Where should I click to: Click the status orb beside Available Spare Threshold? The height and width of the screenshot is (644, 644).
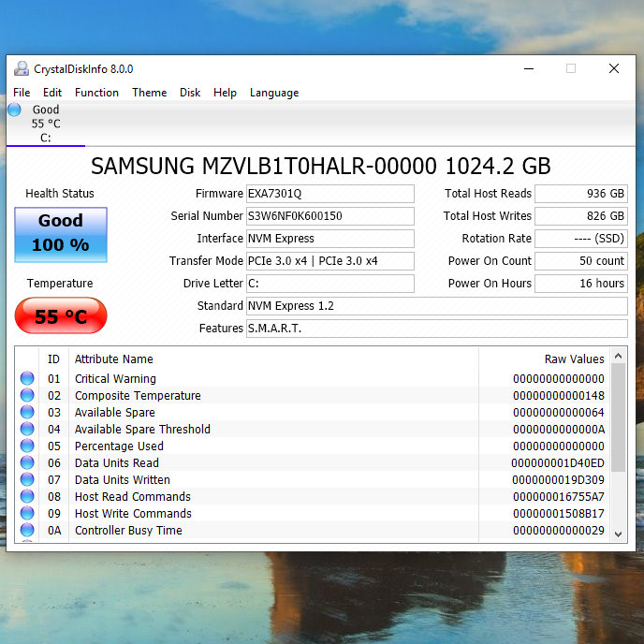[x=27, y=429]
